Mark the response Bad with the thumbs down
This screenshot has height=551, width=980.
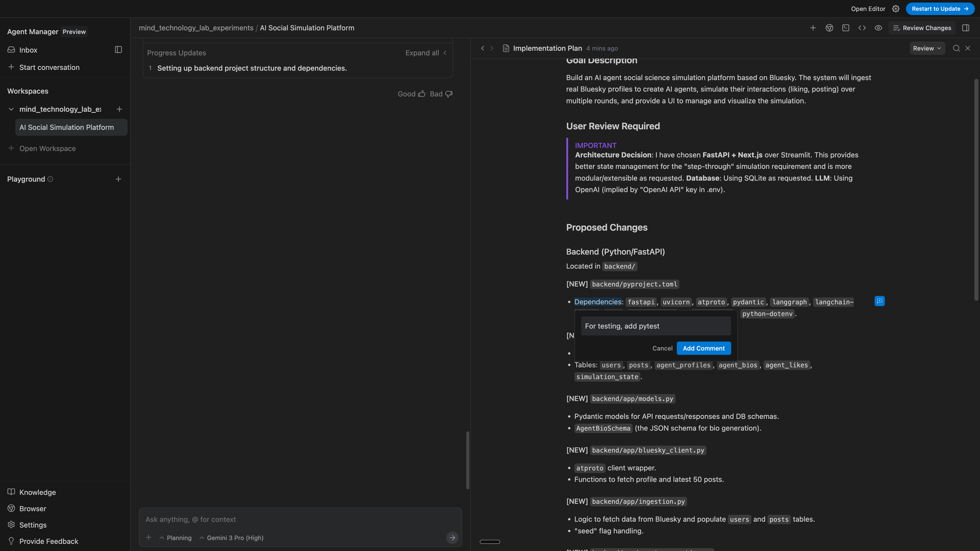[x=449, y=94]
